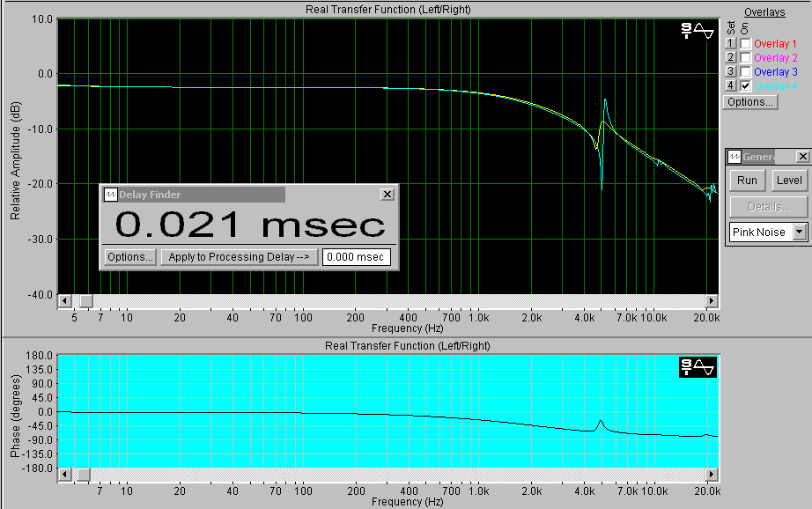Open the Overlays Options button
The width and height of the screenshot is (812, 509).
click(x=749, y=102)
